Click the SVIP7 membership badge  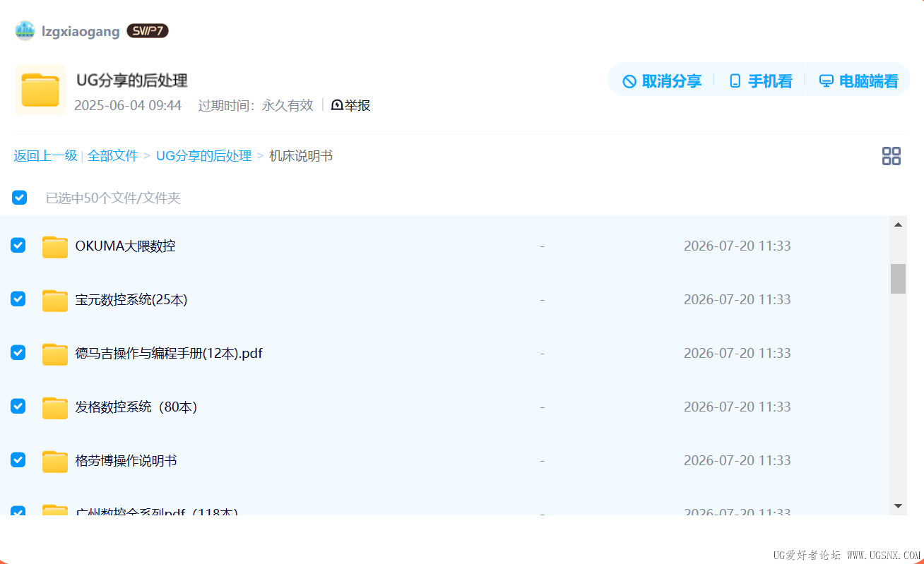pyautogui.click(x=147, y=31)
